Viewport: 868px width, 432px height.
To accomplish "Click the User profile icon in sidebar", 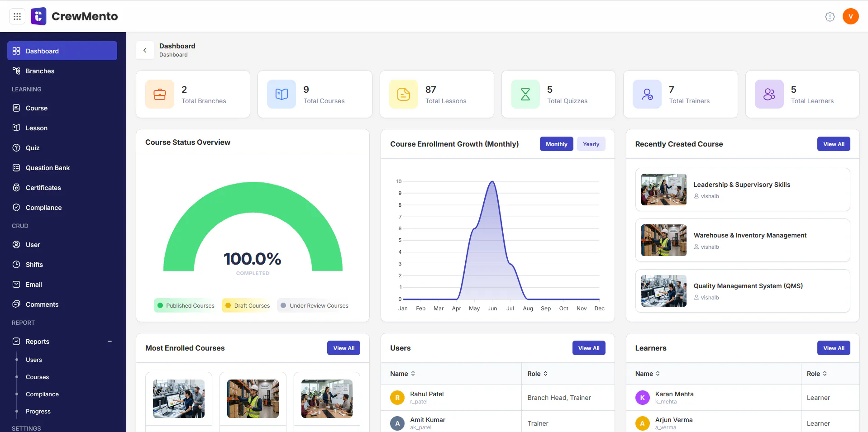I will [x=16, y=245].
